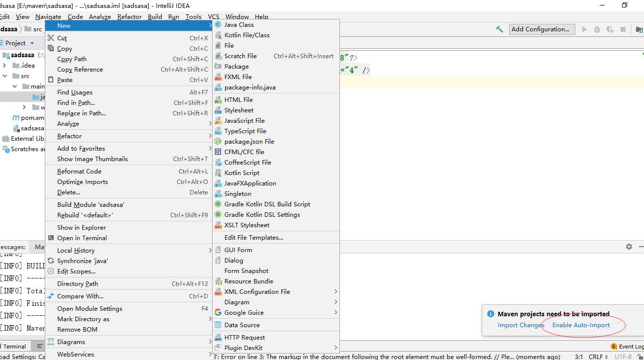Expand the Local History submenu
The width and height of the screenshot is (644, 360).
pyautogui.click(x=210, y=250)
